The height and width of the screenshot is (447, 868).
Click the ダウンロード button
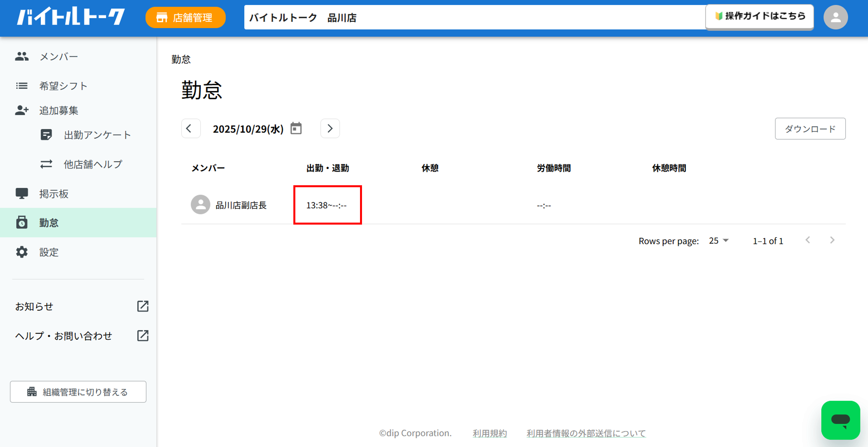[x=810, y=129]
